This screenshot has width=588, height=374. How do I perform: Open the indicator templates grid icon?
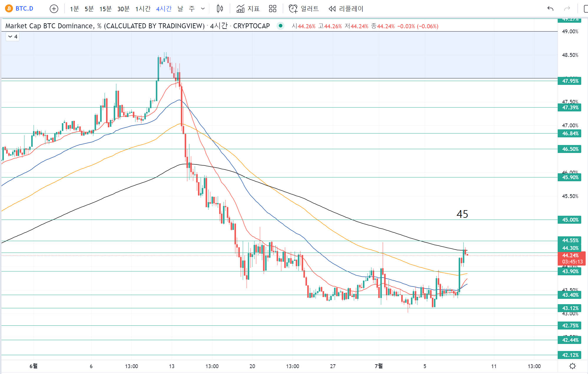tap(273, 9)
